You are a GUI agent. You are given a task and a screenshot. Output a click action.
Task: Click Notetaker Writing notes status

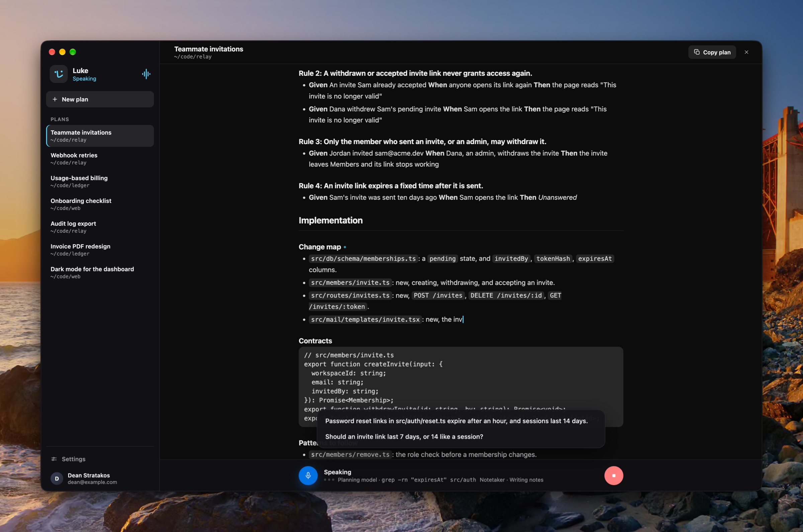511,480
